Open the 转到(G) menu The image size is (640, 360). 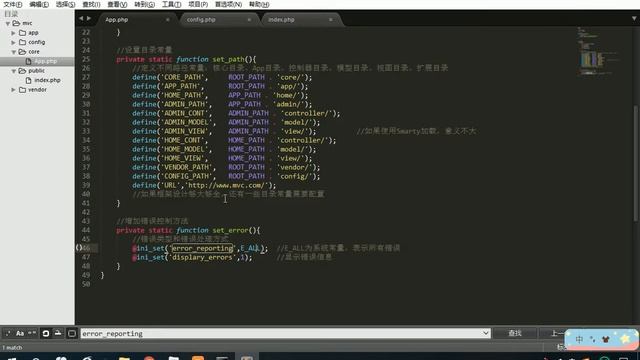[x=144, y=4]
